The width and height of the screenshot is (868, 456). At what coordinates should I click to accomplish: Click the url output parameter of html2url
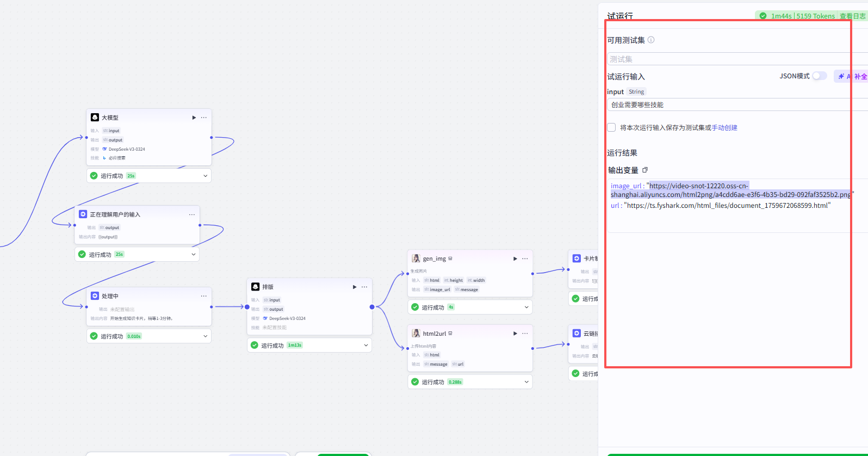[x=458, y=364]
